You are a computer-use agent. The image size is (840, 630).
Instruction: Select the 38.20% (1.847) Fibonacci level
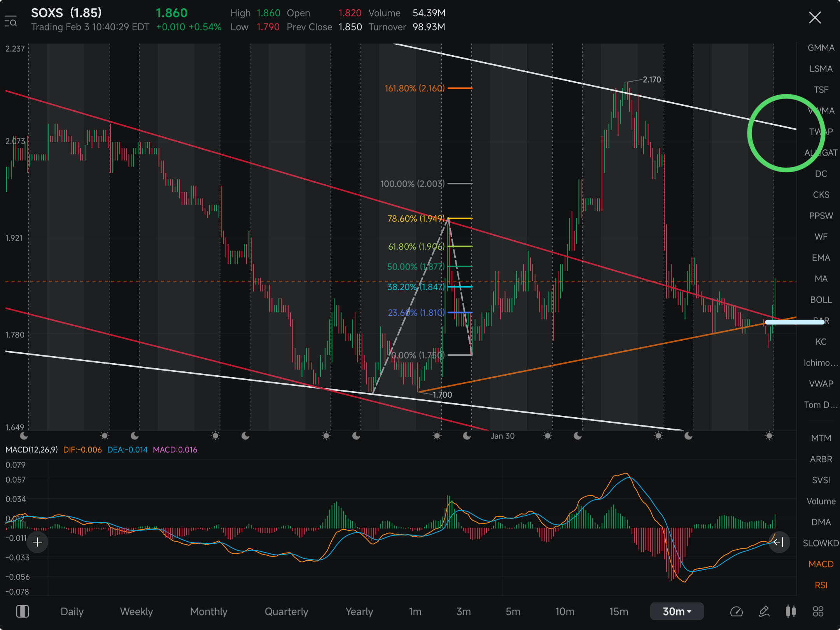coord(416,287)
